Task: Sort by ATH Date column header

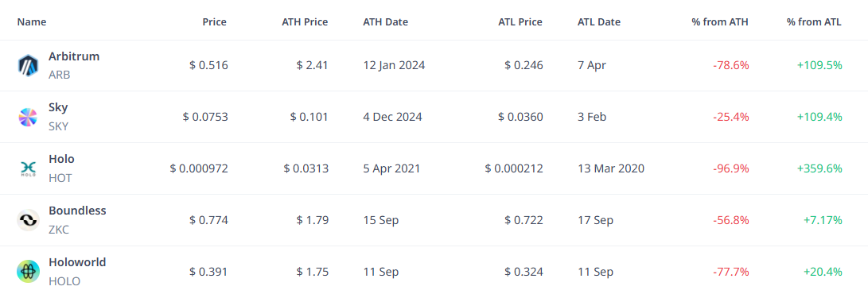Action: (385, 22)
